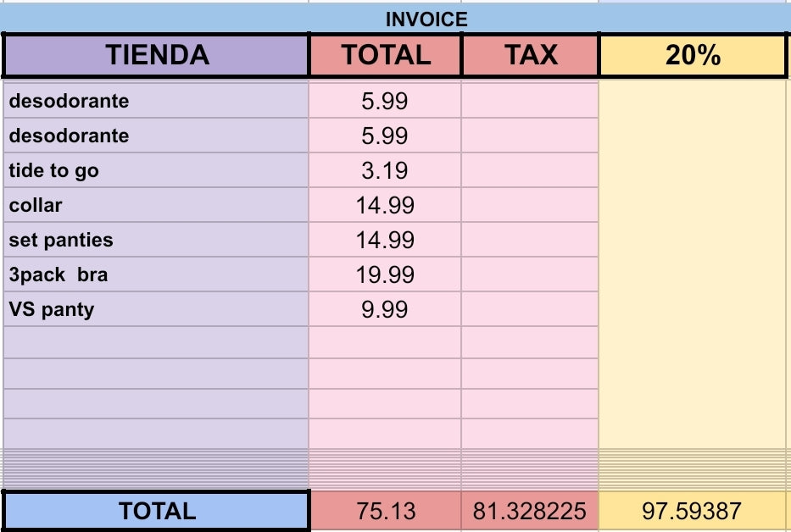This screenshot has width=791, height=532.
Task: Click the 'set panties' item cell
Action: tap(157, 240)
